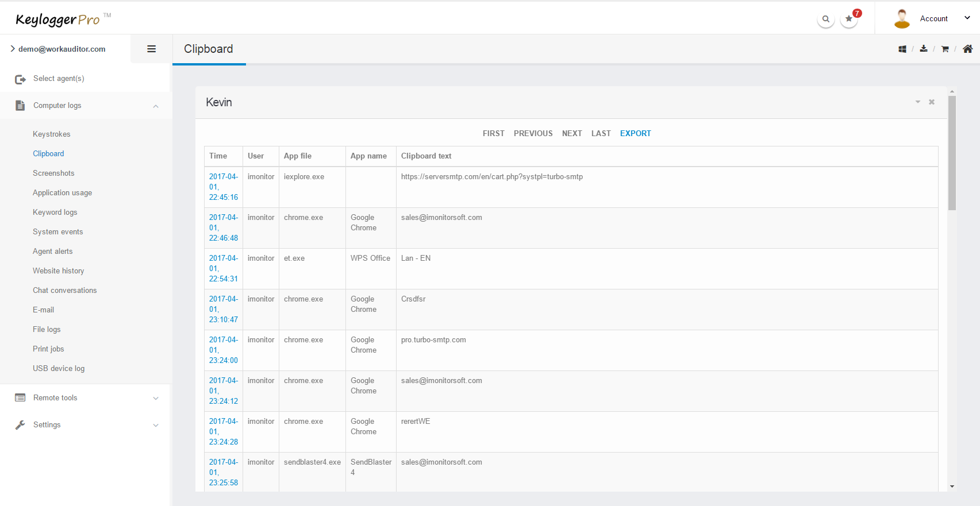Image resolution: width=980 pixels, height=506 pixels.
Task: Open Keystrokes in the sidebar
Action: coord(52,134)
